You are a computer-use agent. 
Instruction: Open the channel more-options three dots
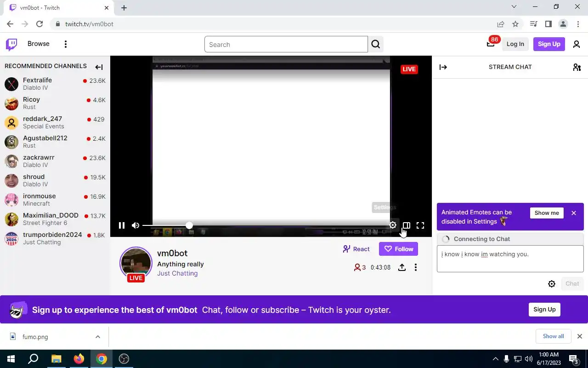(x=416, y=267)
